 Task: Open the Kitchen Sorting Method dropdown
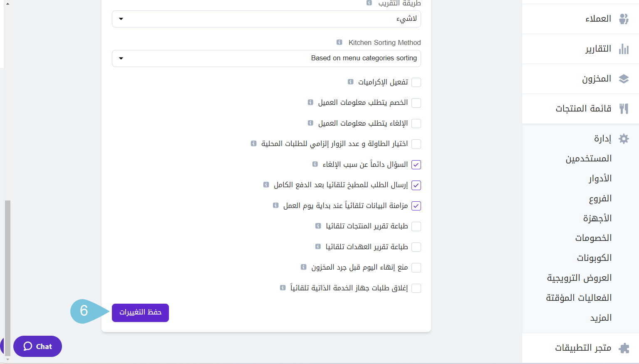point(266,58)
